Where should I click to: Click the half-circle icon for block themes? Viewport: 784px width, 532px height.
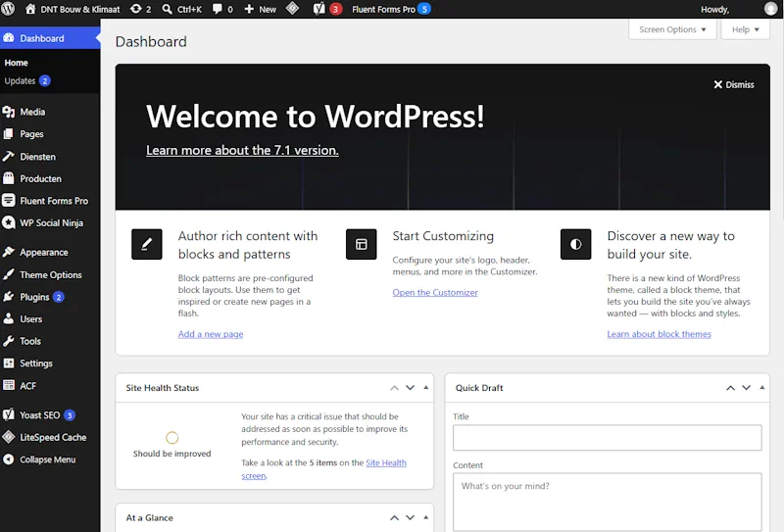point(575,244)
